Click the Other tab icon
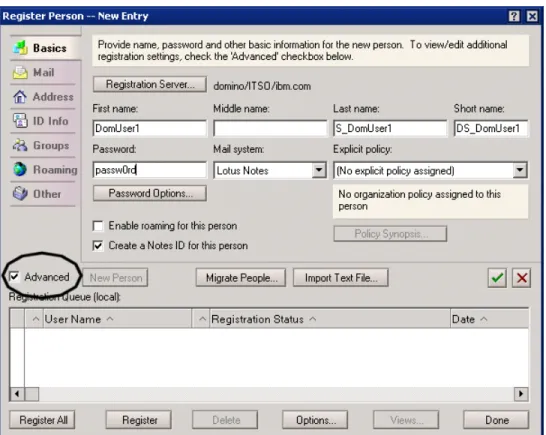The width and height of the screenshot is (546, 435). [20, 194]
